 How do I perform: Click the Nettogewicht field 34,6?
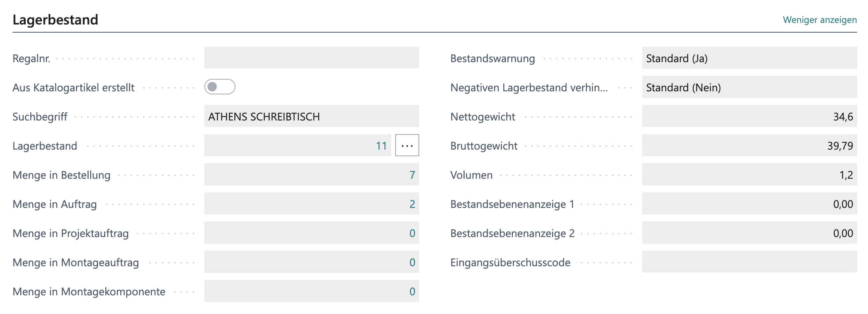(749, 116)
